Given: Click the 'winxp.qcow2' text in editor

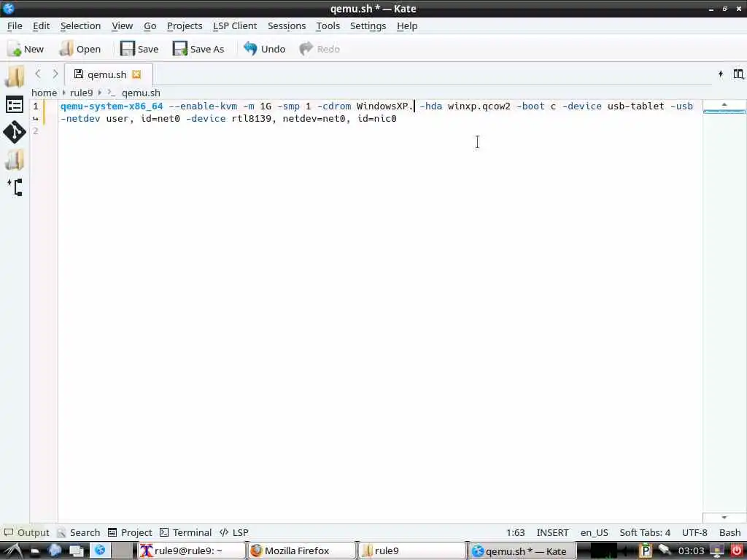Looking at the screenshot, I should pyautogui.click(x=479, y=106).
